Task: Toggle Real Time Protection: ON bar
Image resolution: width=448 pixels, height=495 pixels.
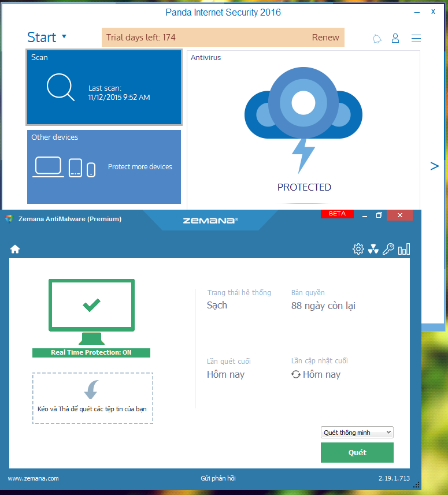Action: [91, 353]
